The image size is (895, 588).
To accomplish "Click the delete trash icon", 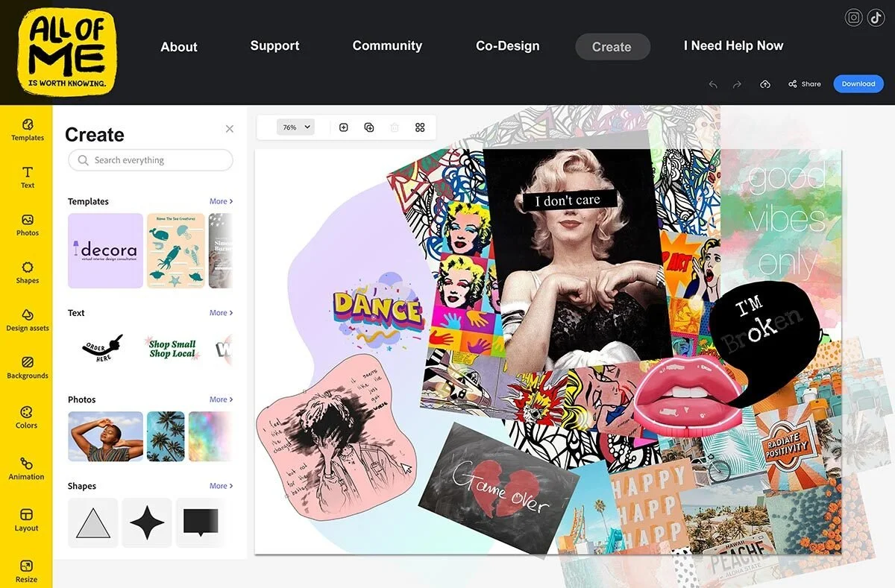I will (x=395, y=127).
